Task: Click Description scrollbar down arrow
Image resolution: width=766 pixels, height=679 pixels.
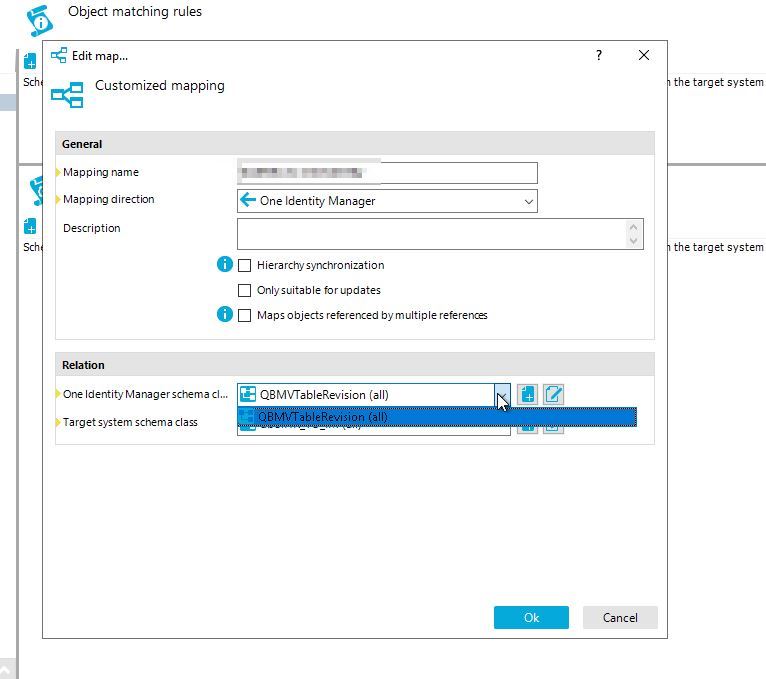Action: tap(634, 241)
